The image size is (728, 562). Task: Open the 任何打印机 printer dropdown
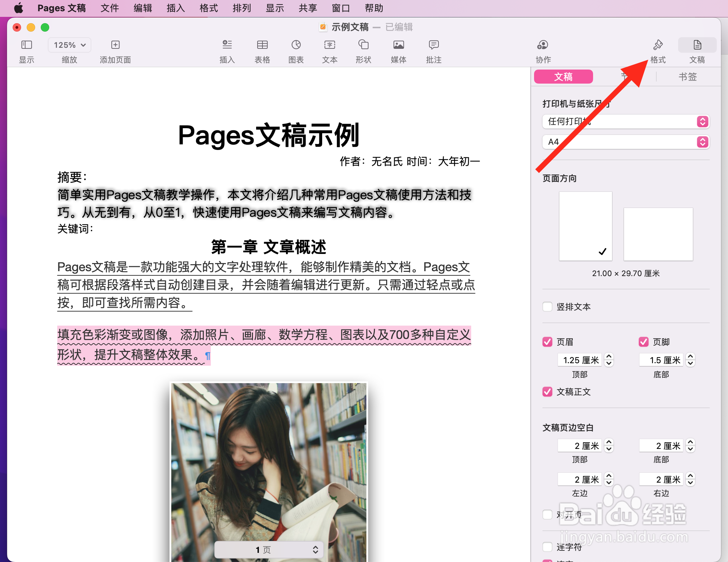[626, 122]
